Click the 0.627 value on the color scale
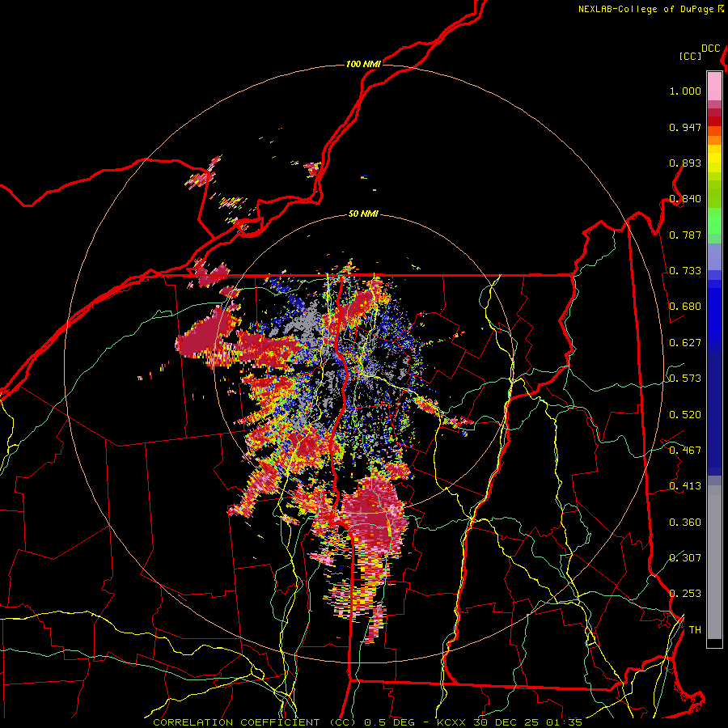 coord(685,343)
